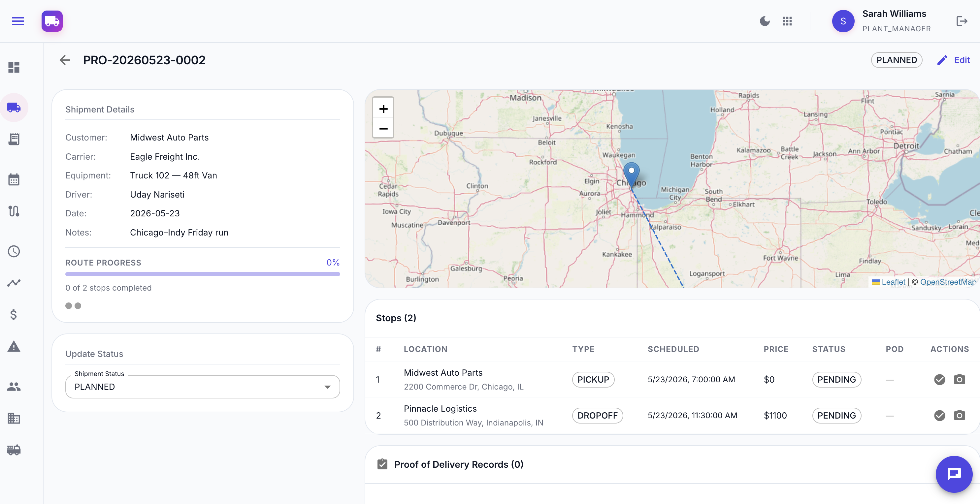Click PENDING status for Pinnacle Logistics
This screenshot has height=504, width=980.
(836, 415)
